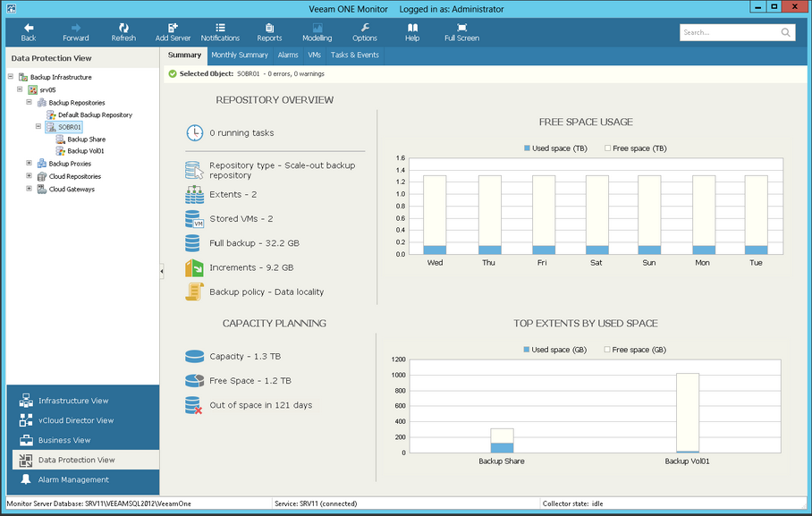This screenshot has width=812, height=516.
Task: Expand the Cloud Repositories node
Action: coord(29,176)
